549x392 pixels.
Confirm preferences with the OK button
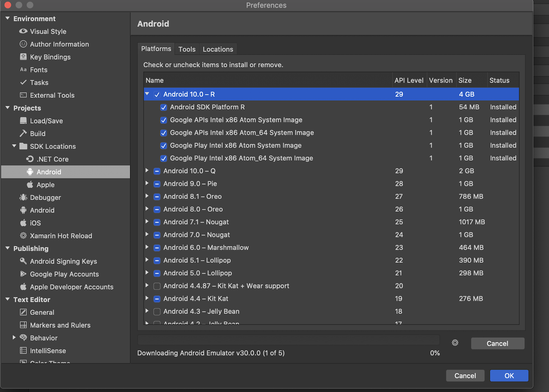(509, 376)
